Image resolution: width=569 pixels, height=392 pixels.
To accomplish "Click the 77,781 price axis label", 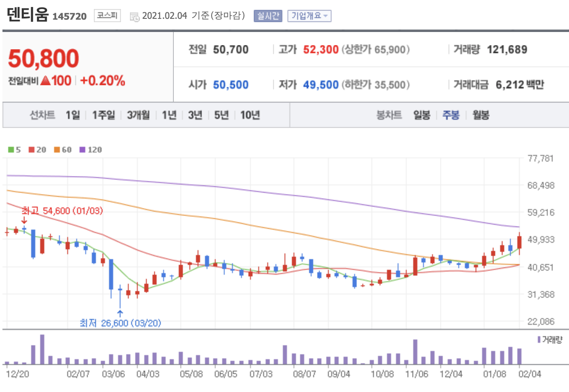I will click(540, 159).
